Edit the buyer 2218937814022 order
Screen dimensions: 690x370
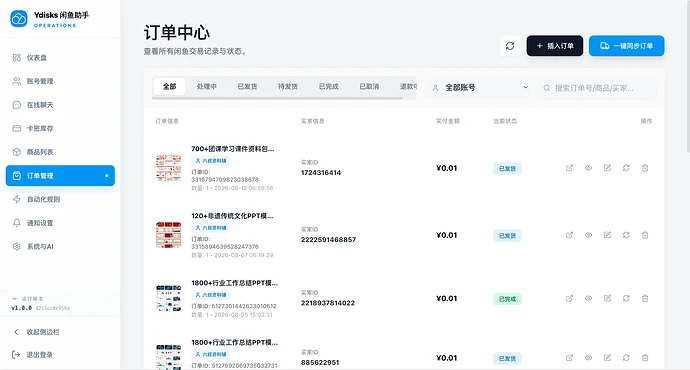[x=607, y=298]
